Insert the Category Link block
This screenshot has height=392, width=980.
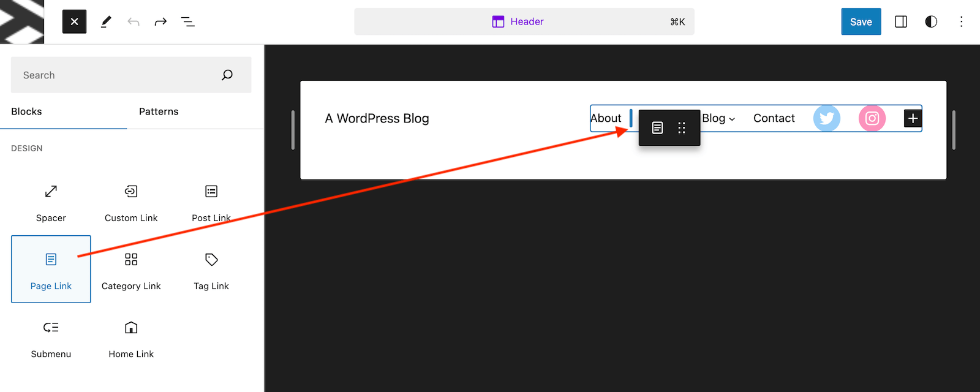131,269
